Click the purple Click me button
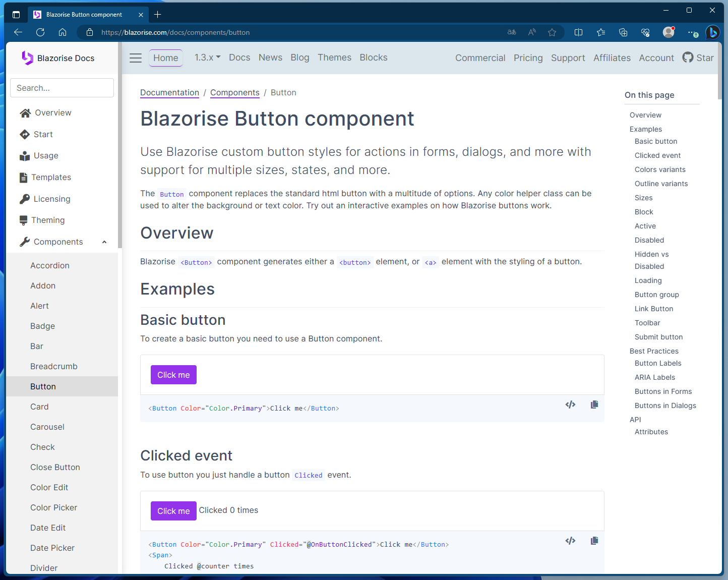This screenshot has height=580, width=728. (173, 375)
